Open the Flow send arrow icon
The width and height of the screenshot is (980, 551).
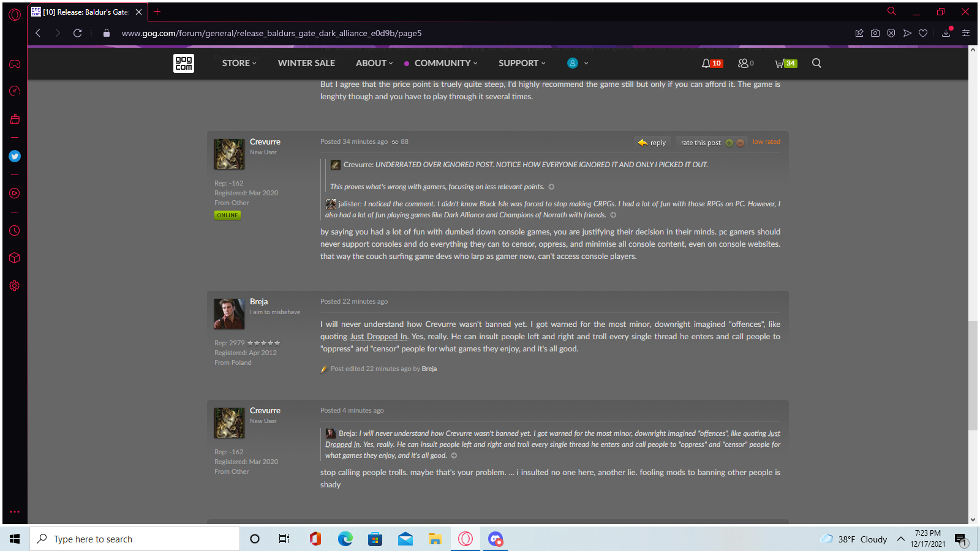[x=907, y=33]
